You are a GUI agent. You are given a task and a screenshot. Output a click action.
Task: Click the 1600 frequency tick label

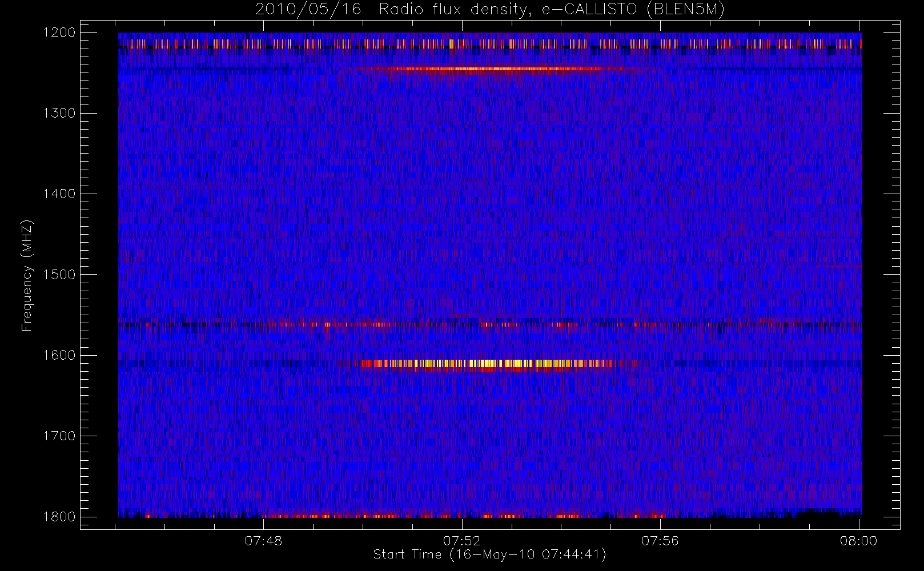59,355
